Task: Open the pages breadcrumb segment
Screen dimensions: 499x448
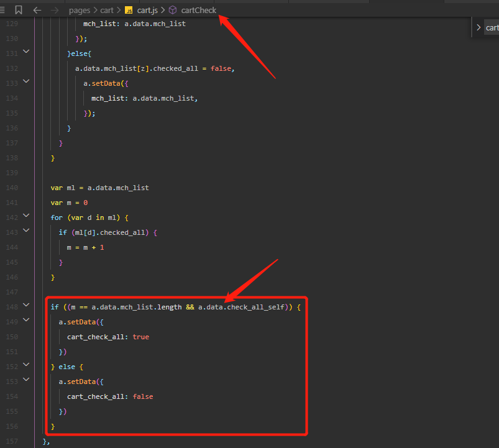Action: (79, 10)
